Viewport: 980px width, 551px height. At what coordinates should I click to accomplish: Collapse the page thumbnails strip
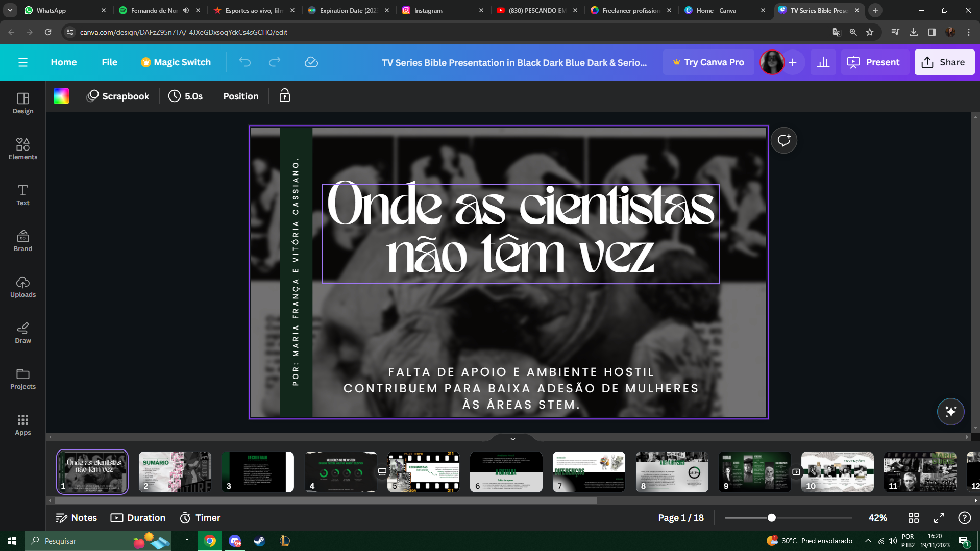[x=513, y=439]
